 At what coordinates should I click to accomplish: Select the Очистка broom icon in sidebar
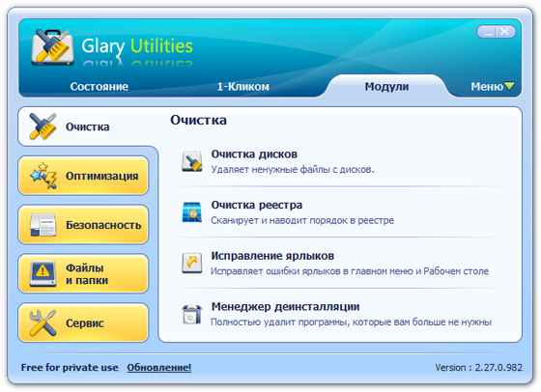(43, 126)
